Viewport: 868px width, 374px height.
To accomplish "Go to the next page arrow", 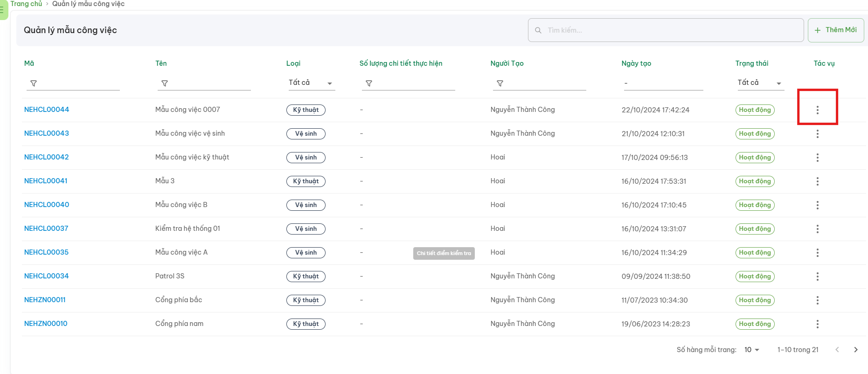I will coord(856,350).
